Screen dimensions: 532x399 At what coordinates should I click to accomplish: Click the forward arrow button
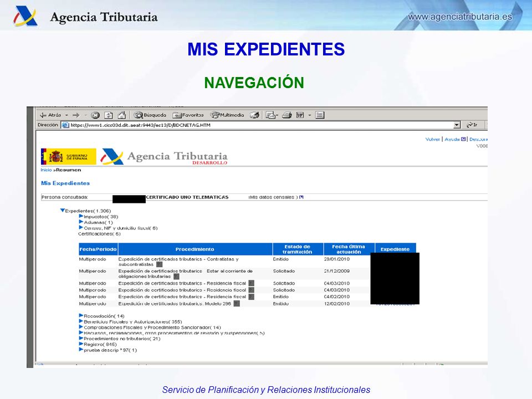pos(76,115)
